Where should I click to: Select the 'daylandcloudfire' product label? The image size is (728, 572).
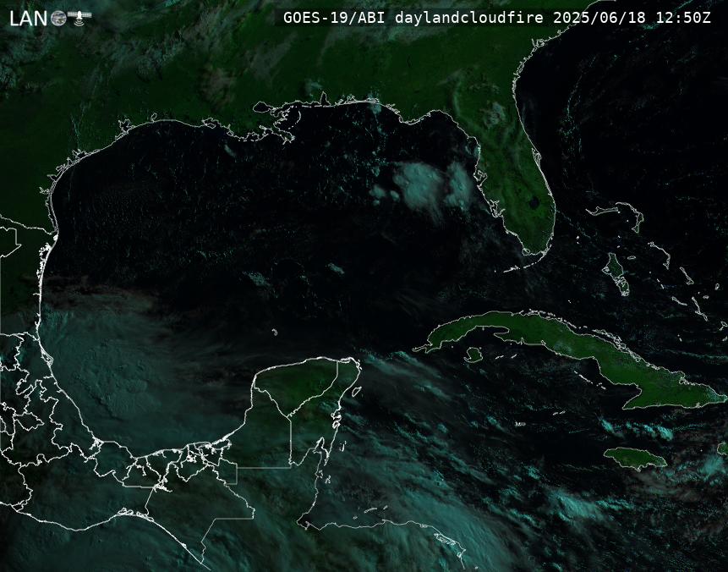click(x=469, y=18)
